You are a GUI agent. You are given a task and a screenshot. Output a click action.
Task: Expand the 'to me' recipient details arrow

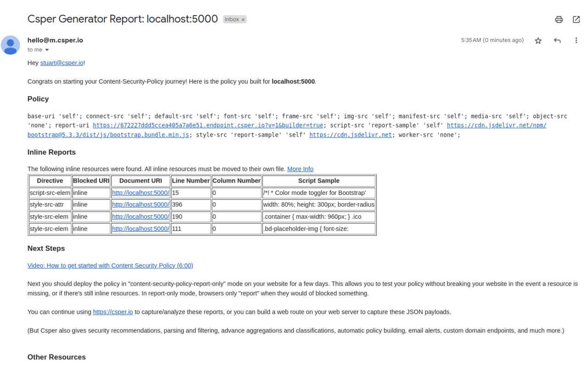(47, 50)
